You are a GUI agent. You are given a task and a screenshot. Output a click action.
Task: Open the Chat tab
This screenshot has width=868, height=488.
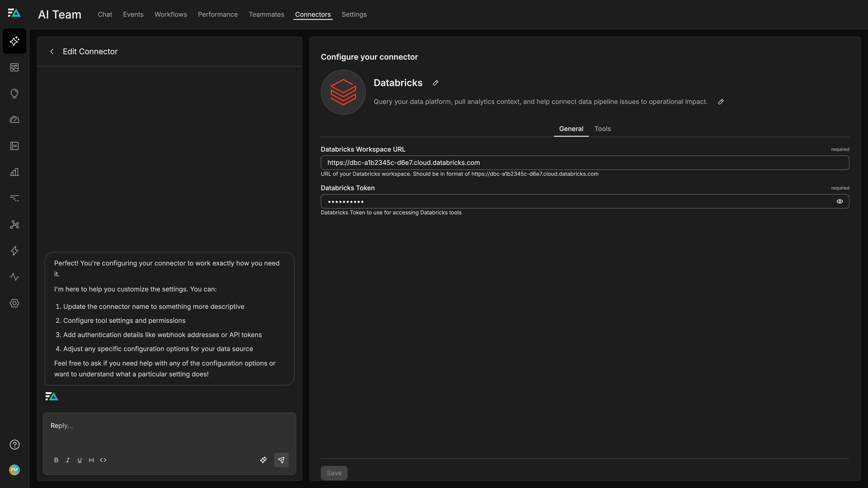pyautogui.click(x=105, y=14)
